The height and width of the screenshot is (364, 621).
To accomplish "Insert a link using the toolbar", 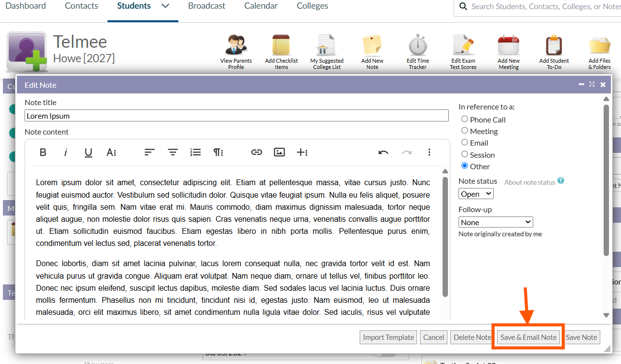I will [256, 152].
